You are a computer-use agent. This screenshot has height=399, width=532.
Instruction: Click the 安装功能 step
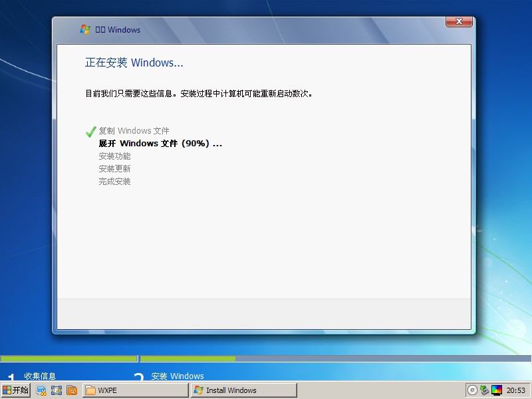pos(114,156)
